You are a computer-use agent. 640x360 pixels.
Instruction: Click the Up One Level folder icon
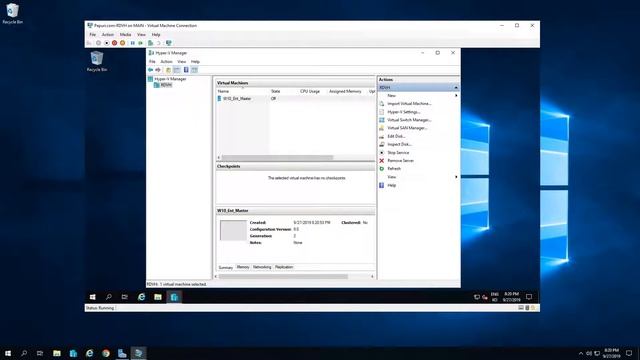[x=168, y=70]
